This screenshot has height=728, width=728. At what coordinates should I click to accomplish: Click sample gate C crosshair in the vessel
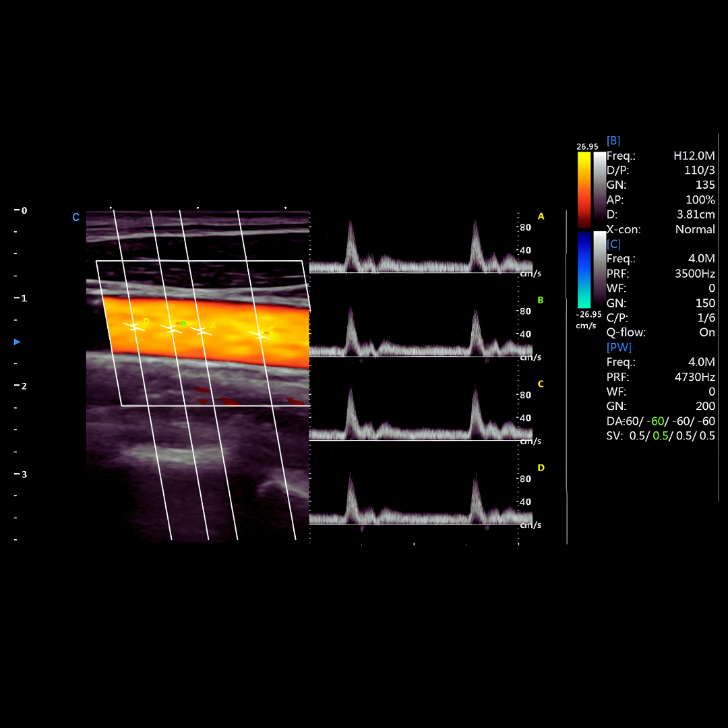[x=260, y=334]
